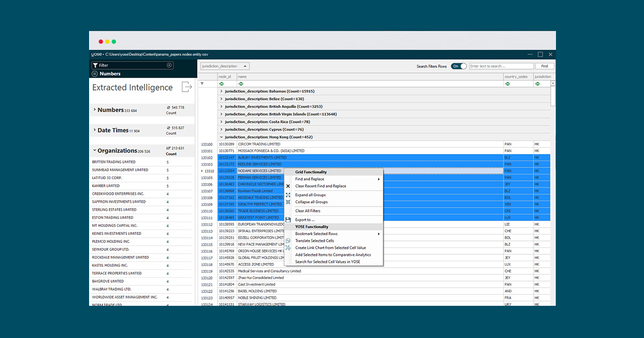This screenshot has height=338, width=644.
Task: Click the sort icon beside Organizations count
Action: pyautogui.click(x=168, y=149)
